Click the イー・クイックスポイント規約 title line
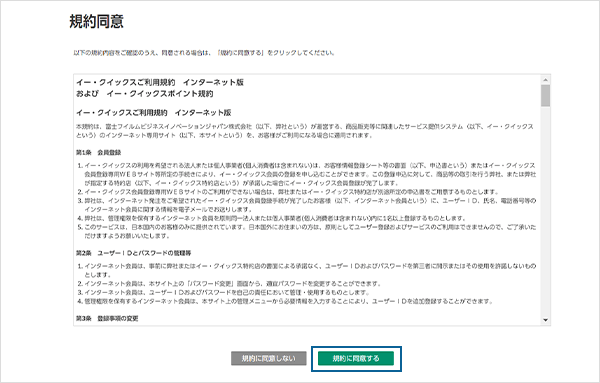This screenshot has height=383, width=600. click(x=145, y=94)
